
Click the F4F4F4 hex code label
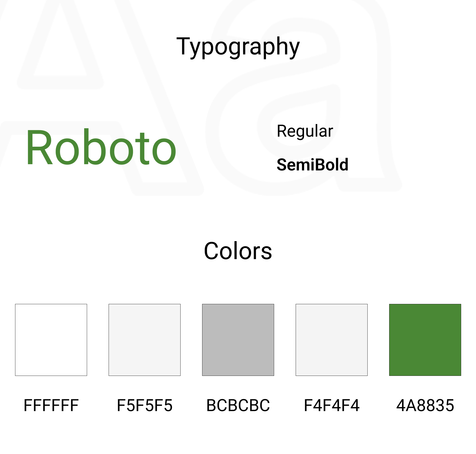(x=331, y=405)
